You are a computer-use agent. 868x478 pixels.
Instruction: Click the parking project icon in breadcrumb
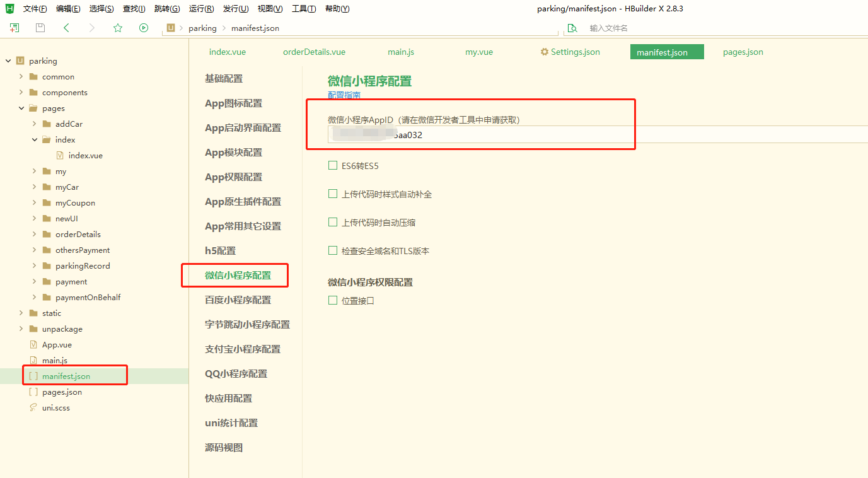coord(171,28)
